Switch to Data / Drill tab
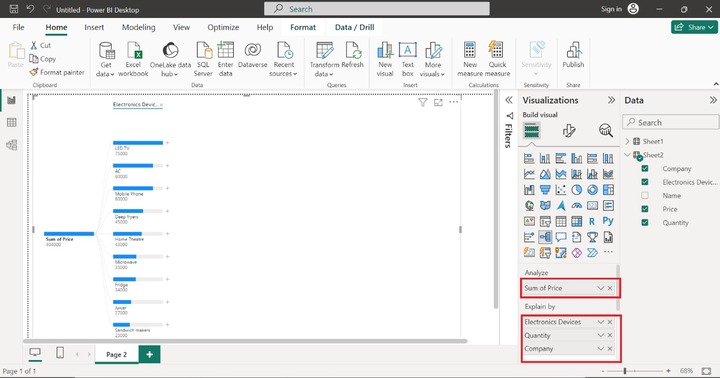720x378 pixels. point(354,27)
